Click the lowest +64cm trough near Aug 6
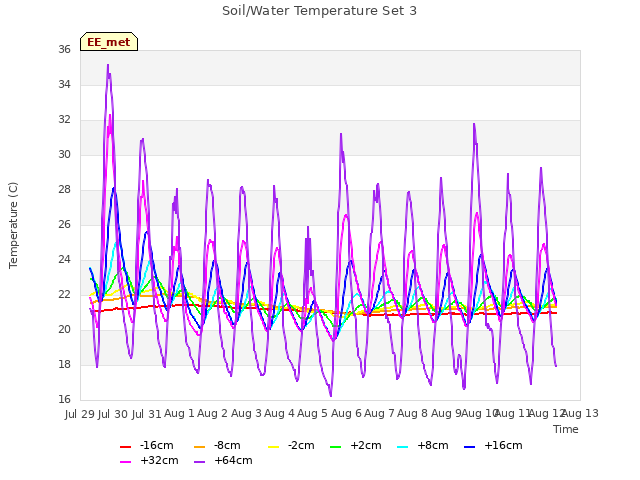This screenshot has height=480, width=640. tap(331, 396)
